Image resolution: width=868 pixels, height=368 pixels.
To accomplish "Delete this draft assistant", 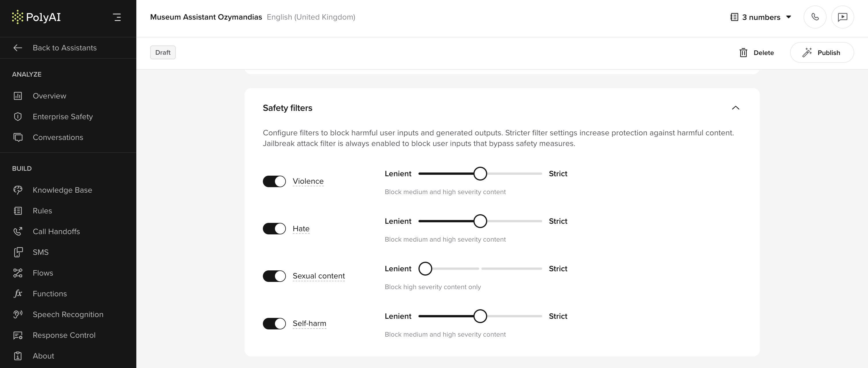I will coord(756,53).
